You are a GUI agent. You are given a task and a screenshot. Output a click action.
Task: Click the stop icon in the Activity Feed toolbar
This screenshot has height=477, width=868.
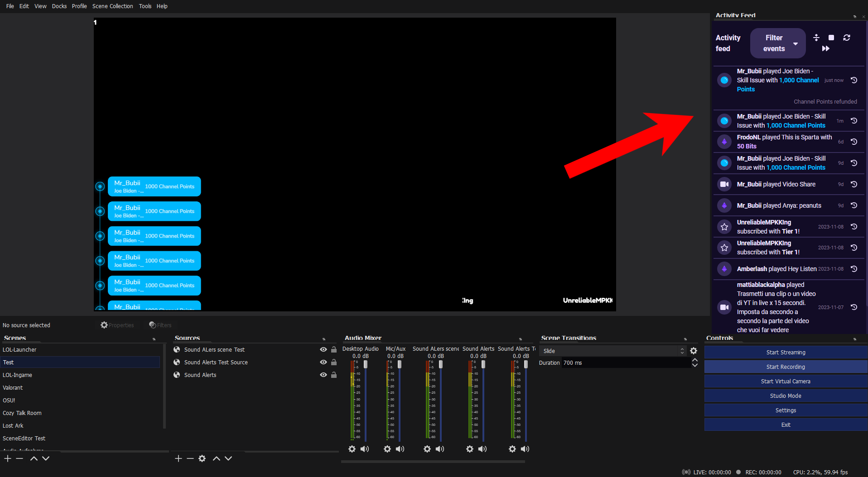point(831,38)
